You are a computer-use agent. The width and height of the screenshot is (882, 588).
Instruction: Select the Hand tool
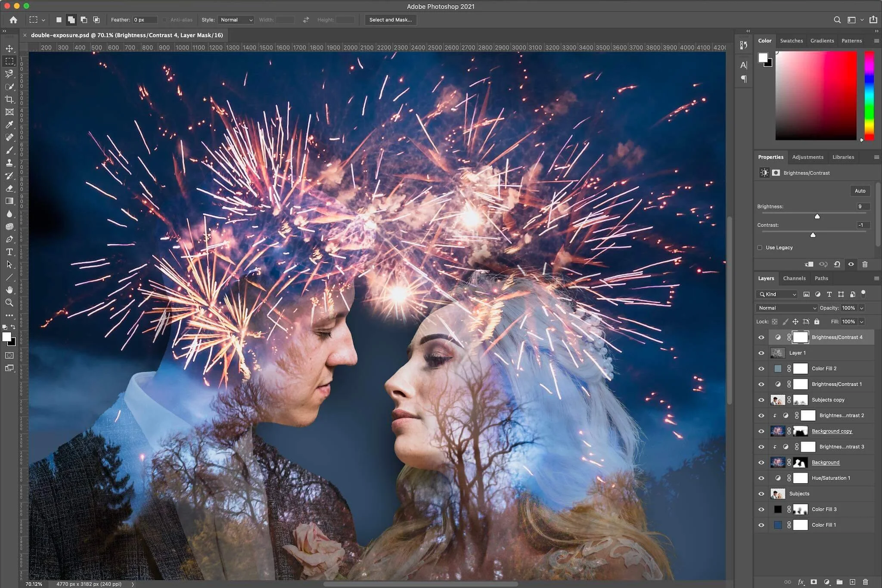pos(9,290)
